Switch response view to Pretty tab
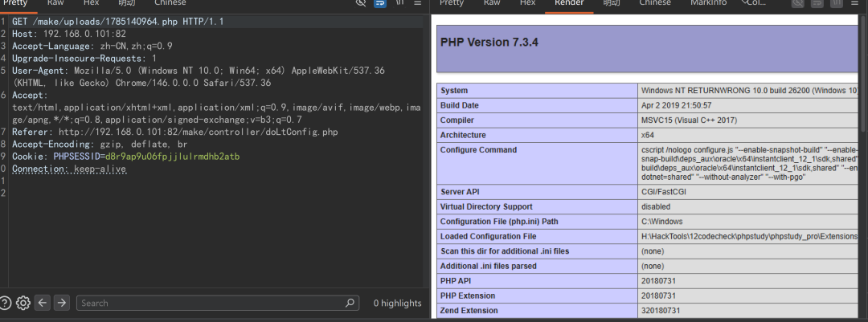 pyautogui.click(x=451, y=3)
